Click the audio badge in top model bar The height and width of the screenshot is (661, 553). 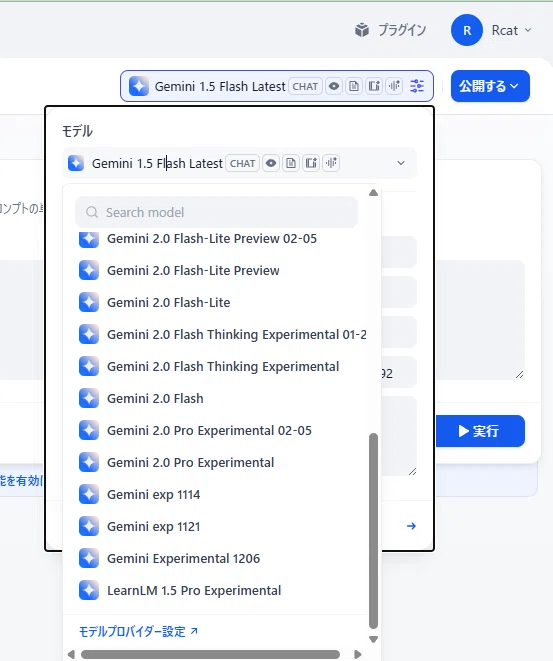395,86
